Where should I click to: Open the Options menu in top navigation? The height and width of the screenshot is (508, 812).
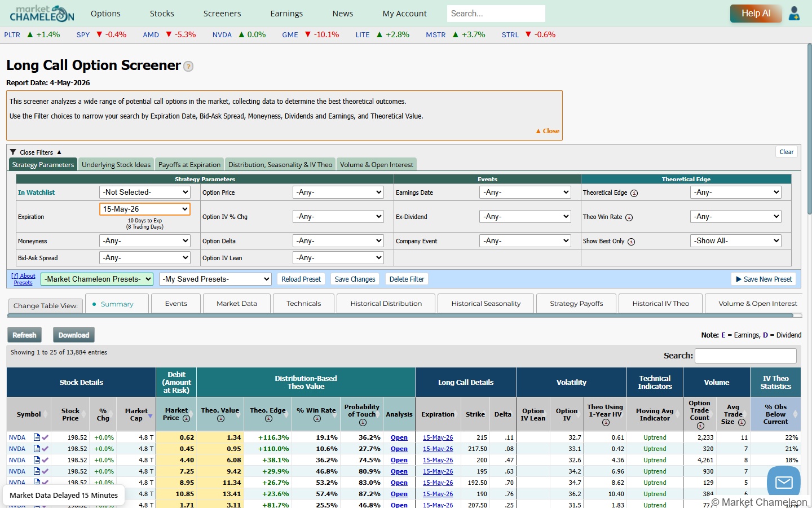pyautogui.click(x=105, y=14)
